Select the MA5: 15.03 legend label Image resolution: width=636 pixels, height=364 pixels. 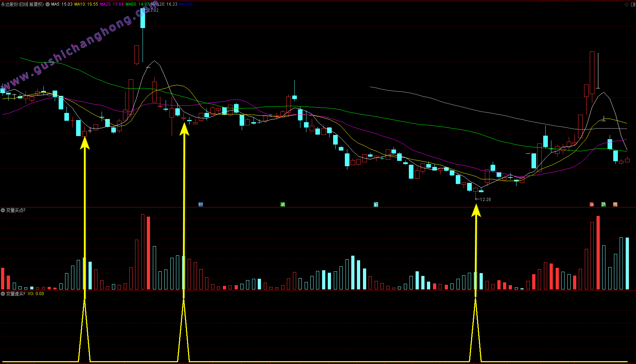click(x=62, y=4)
